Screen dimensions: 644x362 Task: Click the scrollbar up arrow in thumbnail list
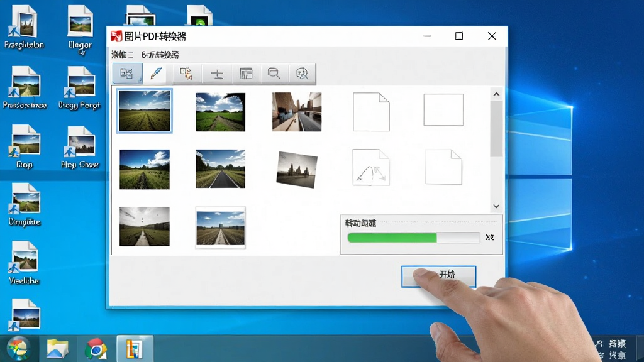pyautogui.click(x=496, y=94)
